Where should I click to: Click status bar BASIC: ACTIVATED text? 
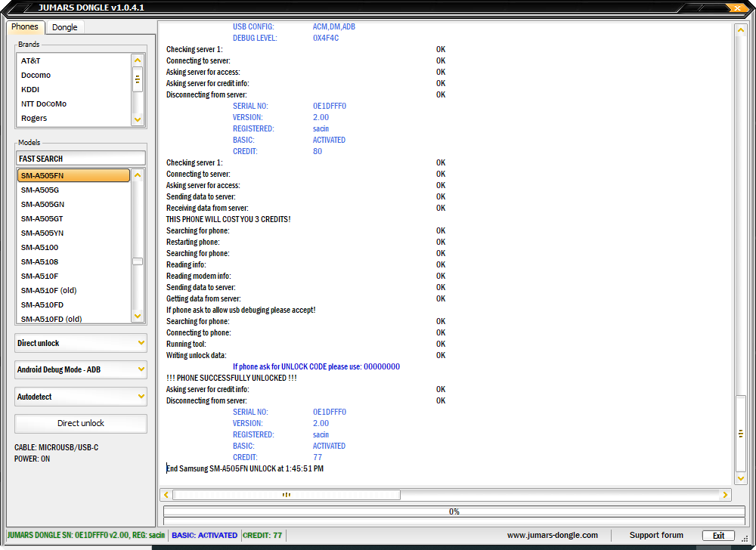pyautogui.click(x=204, y=535)
